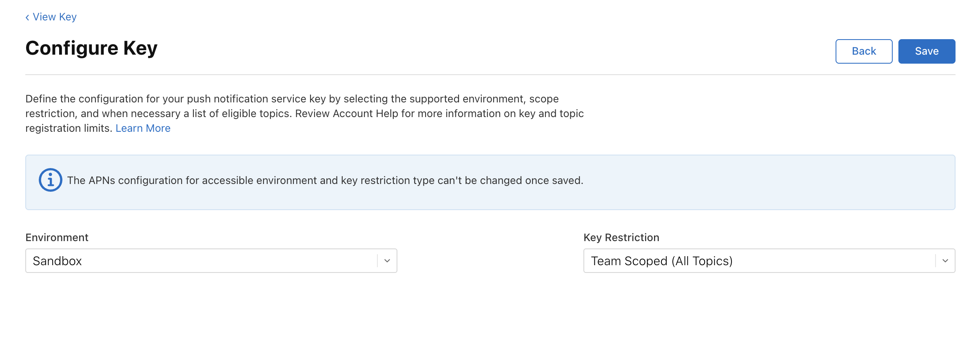Click the words registration limits before Learn More

[x=68, y=129]
